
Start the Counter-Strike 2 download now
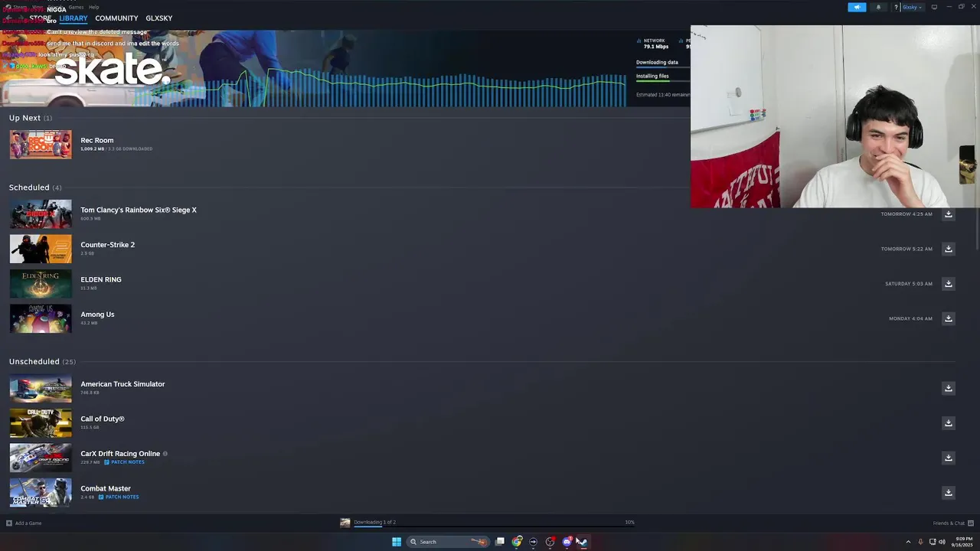tap(948, 249)
